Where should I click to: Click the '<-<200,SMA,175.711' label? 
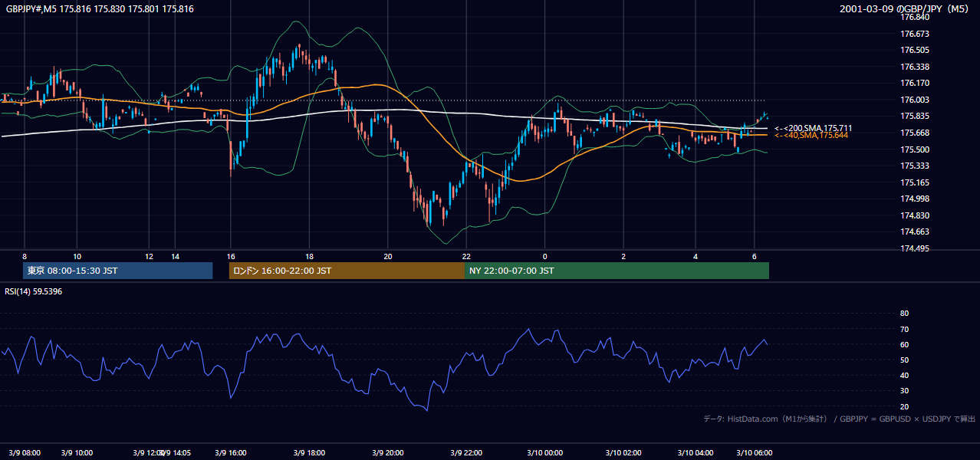[814, 128]
